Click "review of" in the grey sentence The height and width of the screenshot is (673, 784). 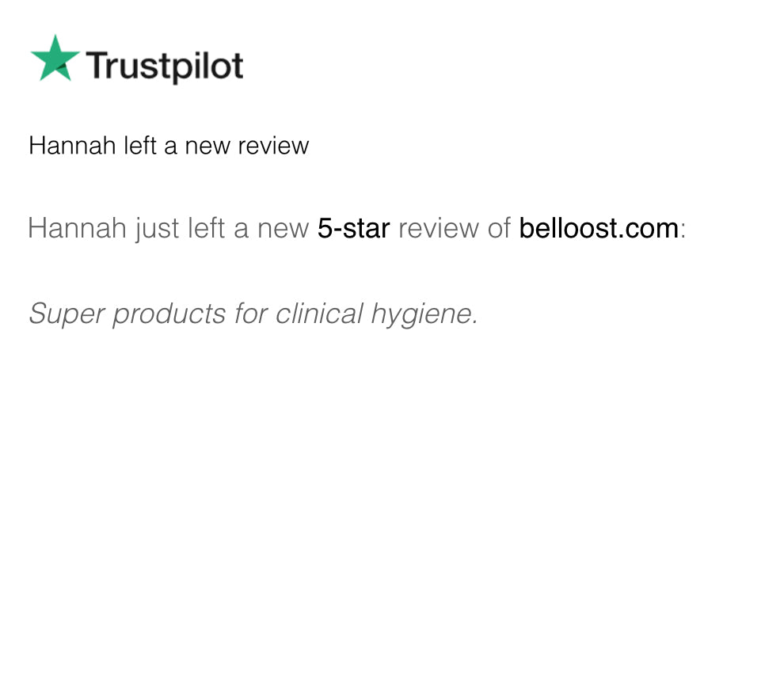(454, 229)
